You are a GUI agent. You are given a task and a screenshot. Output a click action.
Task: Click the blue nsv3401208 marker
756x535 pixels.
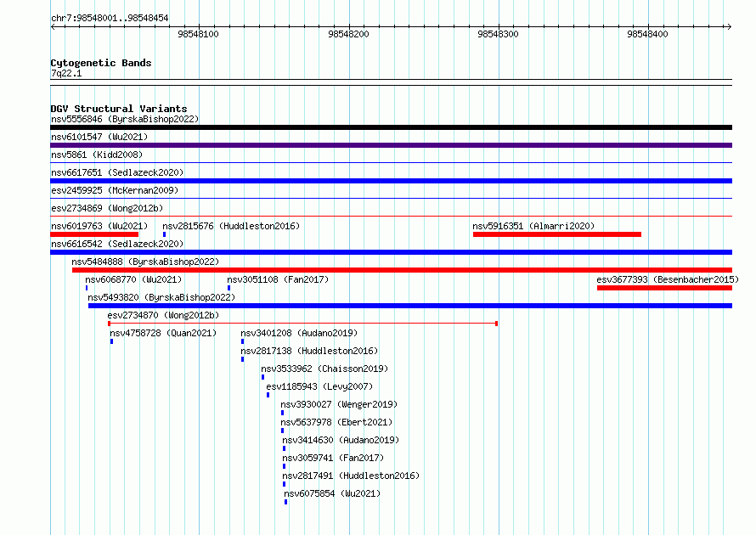click(243, 341)
